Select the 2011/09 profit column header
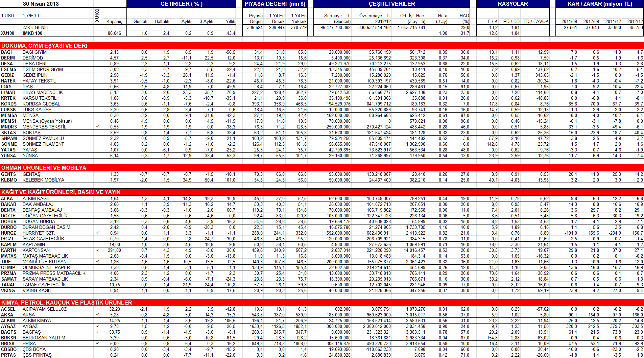This screenshot has height=358, width=644. pyautogui.click(x=569, y=21)
